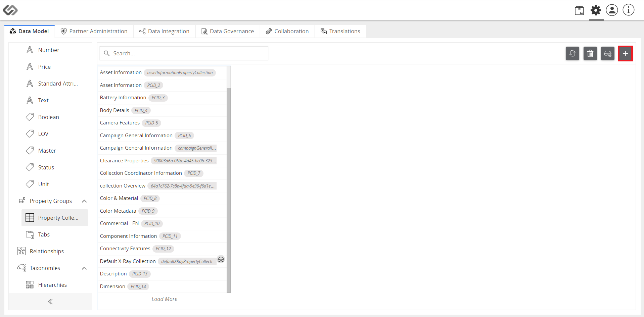This screenshot has width=644, height=317.
Task: Select Asset Information assetInformationPropertyCollection row
Action: coord(162,72)
